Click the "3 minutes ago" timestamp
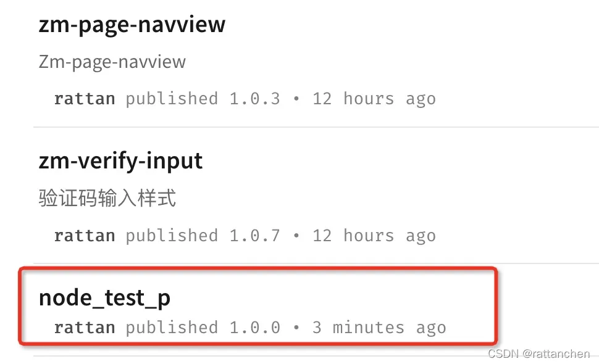 (x=379, y=328)
